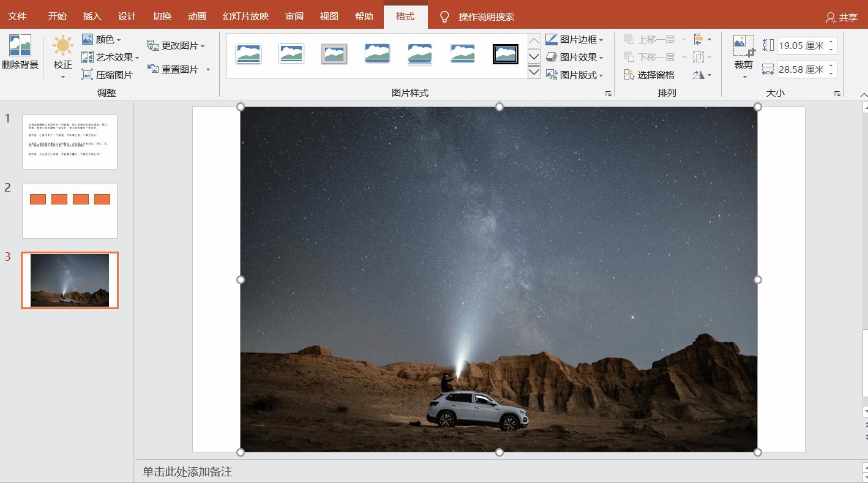The image size is (868, 483).
Task: Click the 重置图片 reset picture button
Action: coord(173,69)
